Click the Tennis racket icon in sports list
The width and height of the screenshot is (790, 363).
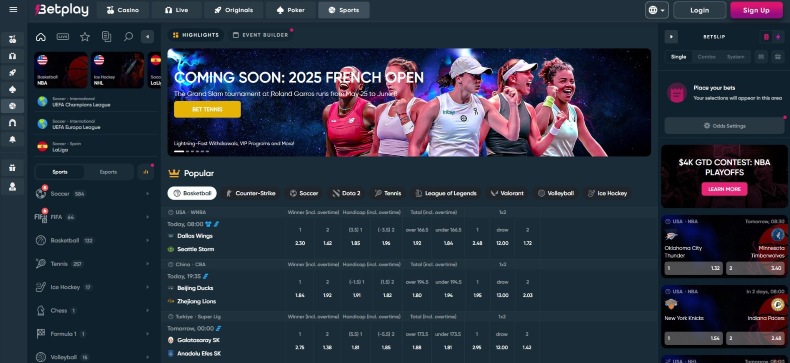coord(41,264)
